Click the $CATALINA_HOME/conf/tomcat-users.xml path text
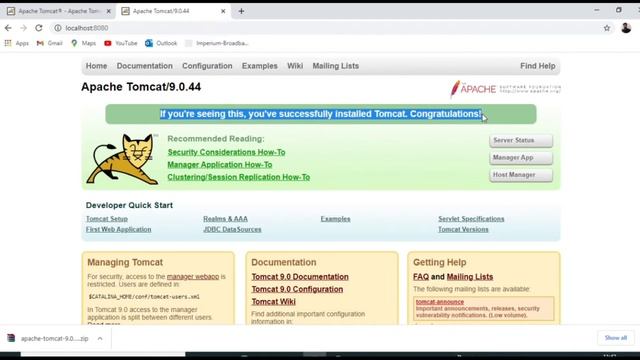Image resolution: width=640 pixels, height=360 pixels. (x=144, y=297)
